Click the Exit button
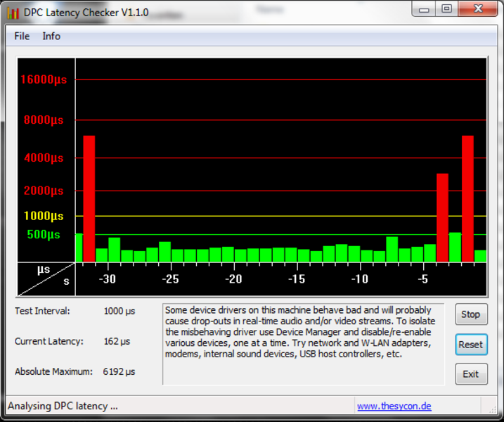 click(x=471, y=374)
